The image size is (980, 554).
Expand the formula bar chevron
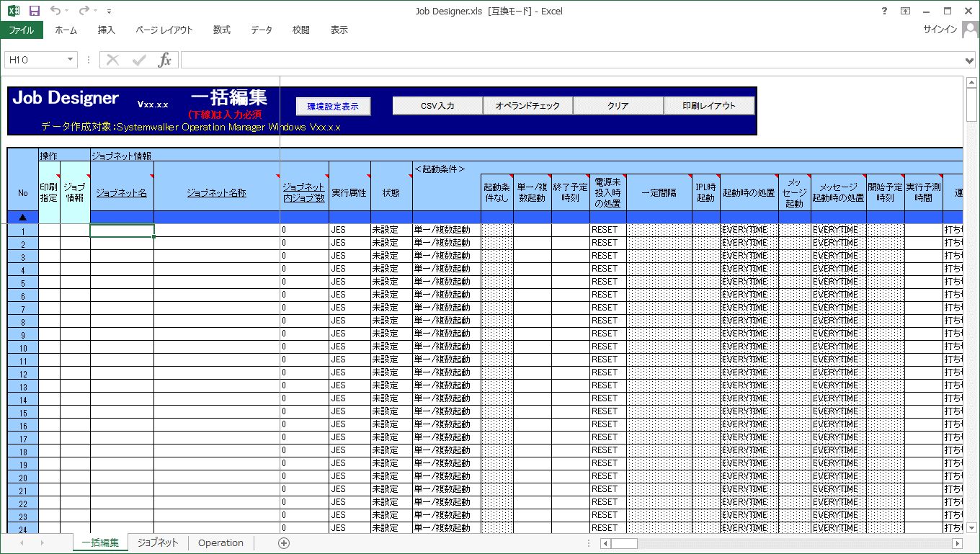click(x=971, y=61)
